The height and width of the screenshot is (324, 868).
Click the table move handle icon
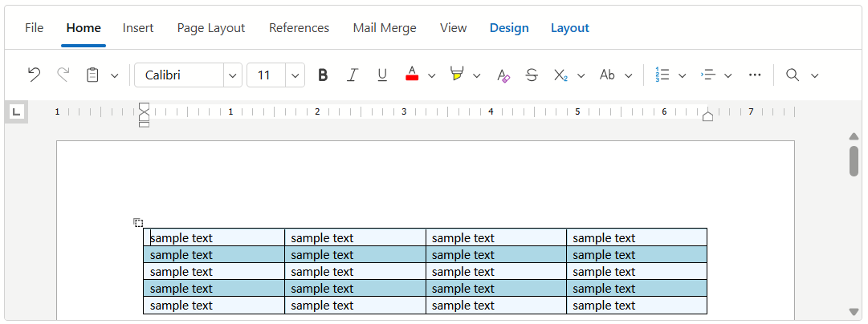pyautogui.click(x=138, y=222)
